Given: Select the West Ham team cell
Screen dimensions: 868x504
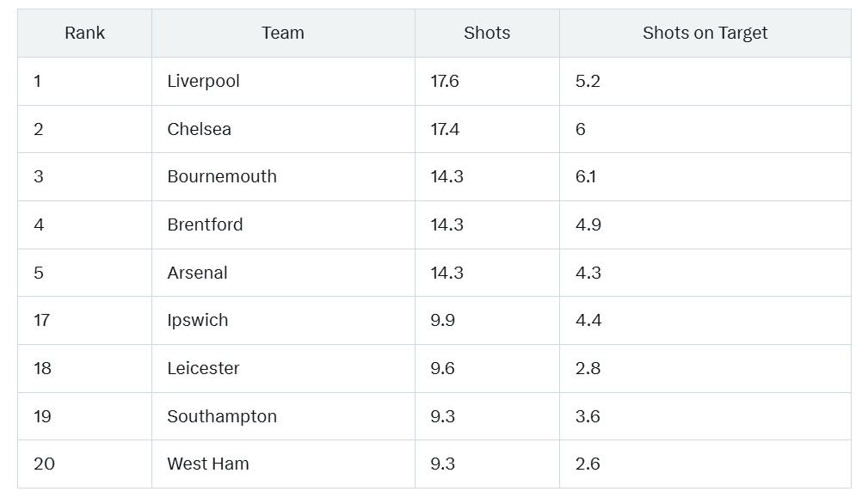Looking at the screenshot, I should coord(283,464).
